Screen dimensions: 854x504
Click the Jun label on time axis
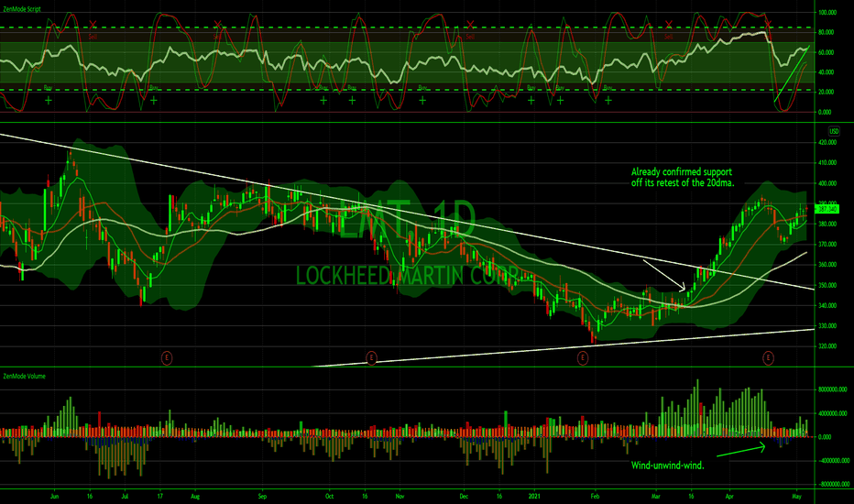point(54,497)
